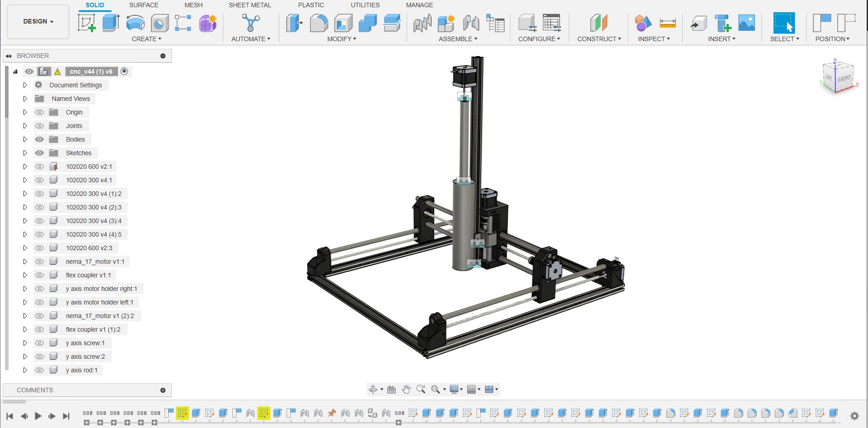
Task: Toggle activate radio for cnc_v44 (1) v6
Action: [124, 71]
